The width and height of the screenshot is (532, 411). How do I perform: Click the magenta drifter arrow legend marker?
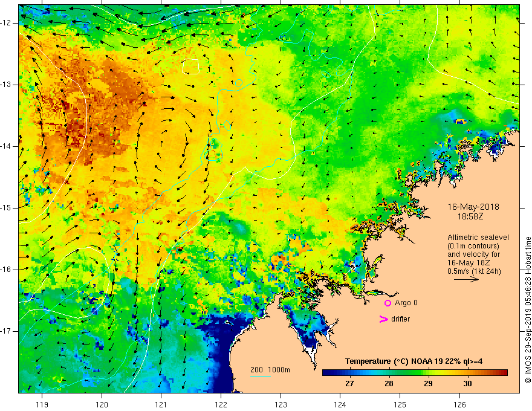click(x=383, y=319)
